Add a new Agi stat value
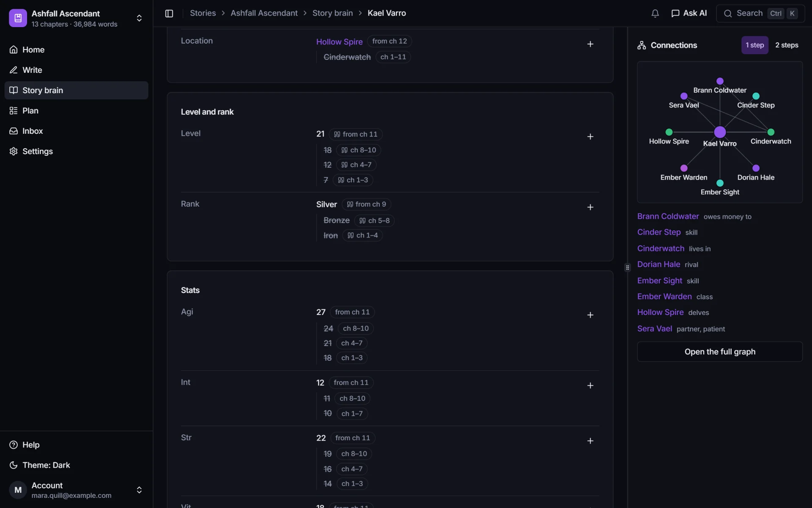The image size is (812, 508). click(x=590, y=315)
